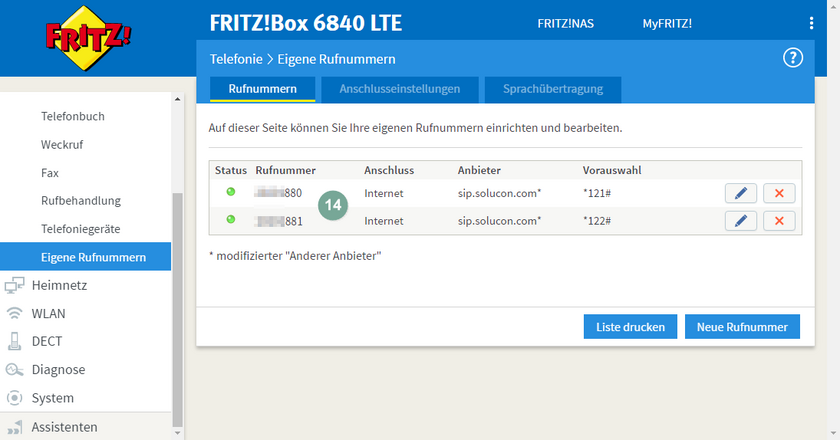
Task: Open the help question mark icon
Action: [x=793, y=57]
